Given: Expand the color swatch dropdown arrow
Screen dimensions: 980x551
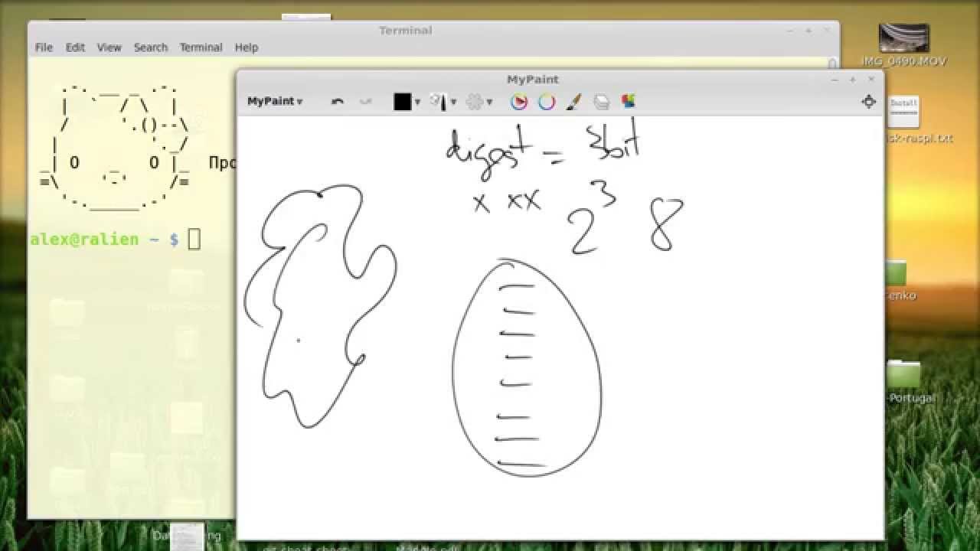Looking at the screenshot, I should tap(417, 102).
